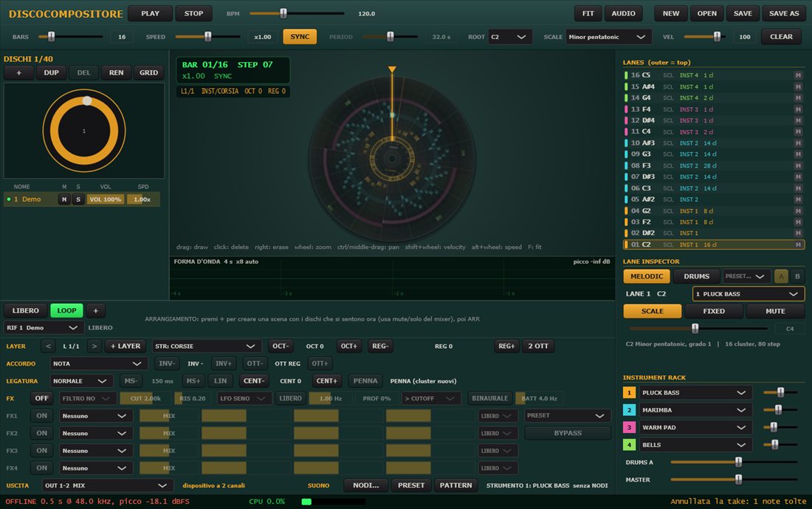812x509 pixels.
Task: Toggle the SYNC button
Action: pyautogui.click(x=300, y=37)
